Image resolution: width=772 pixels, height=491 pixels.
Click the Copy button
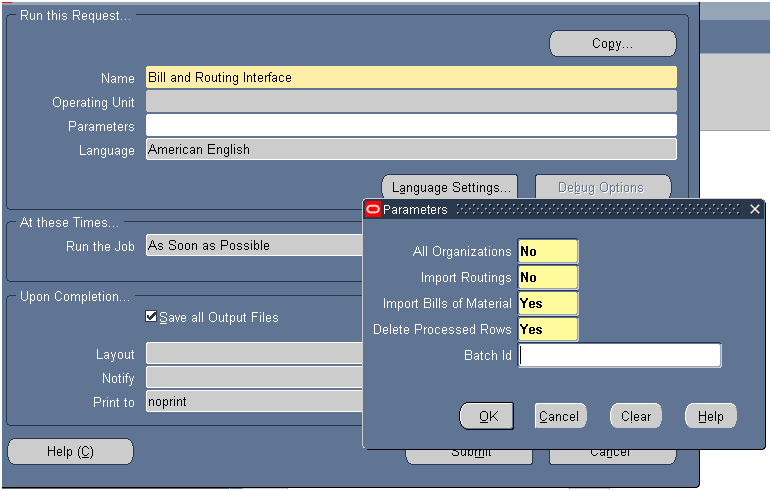point(612,44)
